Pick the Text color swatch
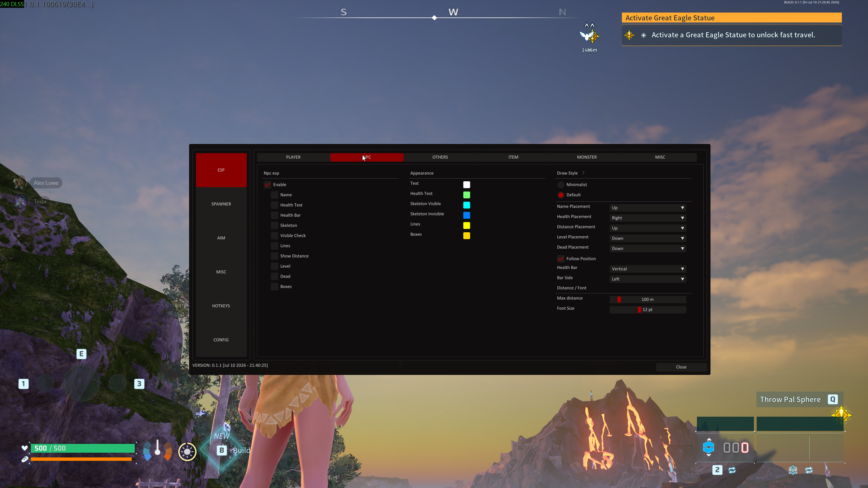 click(x=467, y=185)
